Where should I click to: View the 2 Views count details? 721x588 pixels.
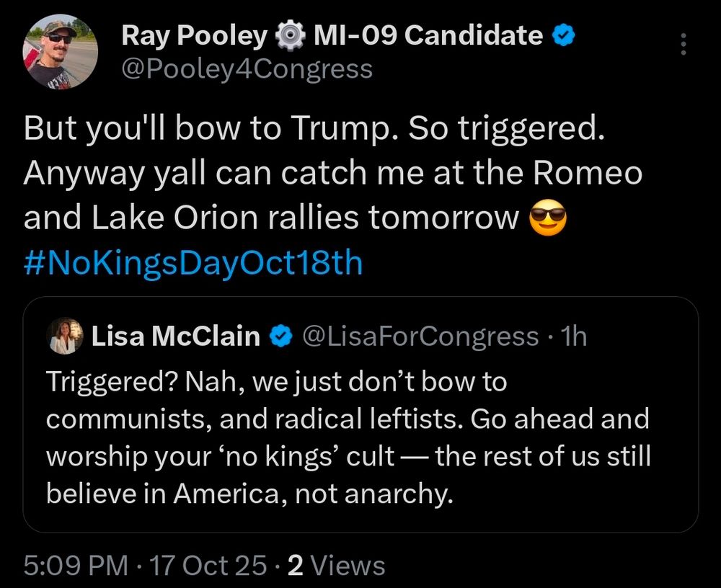pyautogui.click(x=337, y=566)
